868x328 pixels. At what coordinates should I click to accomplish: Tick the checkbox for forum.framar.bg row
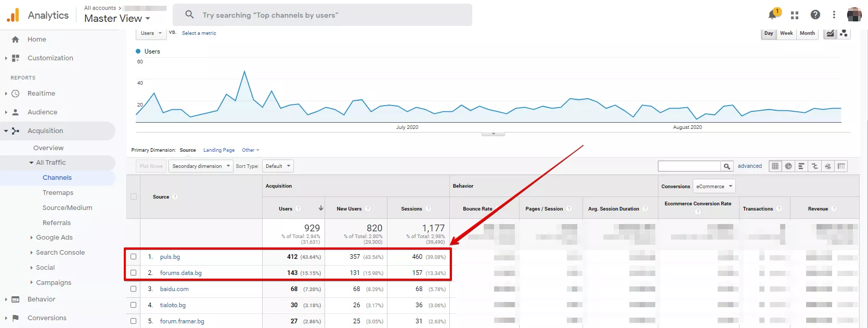[134, 321]
